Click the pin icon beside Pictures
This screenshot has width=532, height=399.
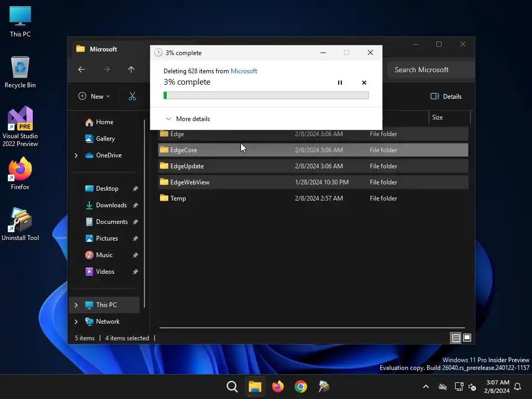click(x=136, y=238)
